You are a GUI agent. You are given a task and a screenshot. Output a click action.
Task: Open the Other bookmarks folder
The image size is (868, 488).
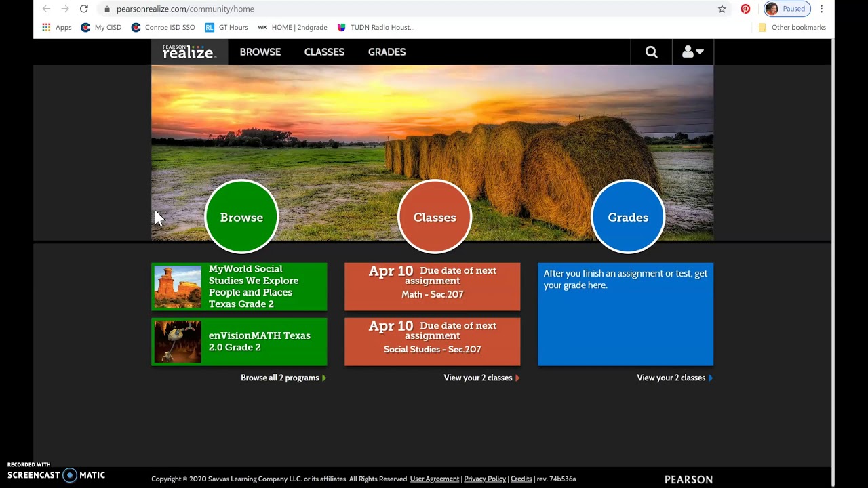coord(792,28)
